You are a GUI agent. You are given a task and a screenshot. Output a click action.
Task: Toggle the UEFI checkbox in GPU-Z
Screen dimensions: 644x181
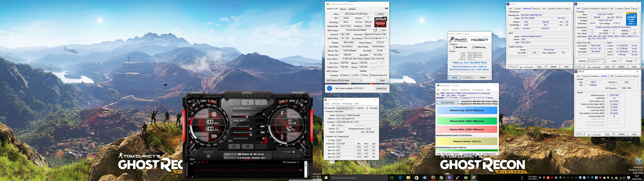click(380, 30)
